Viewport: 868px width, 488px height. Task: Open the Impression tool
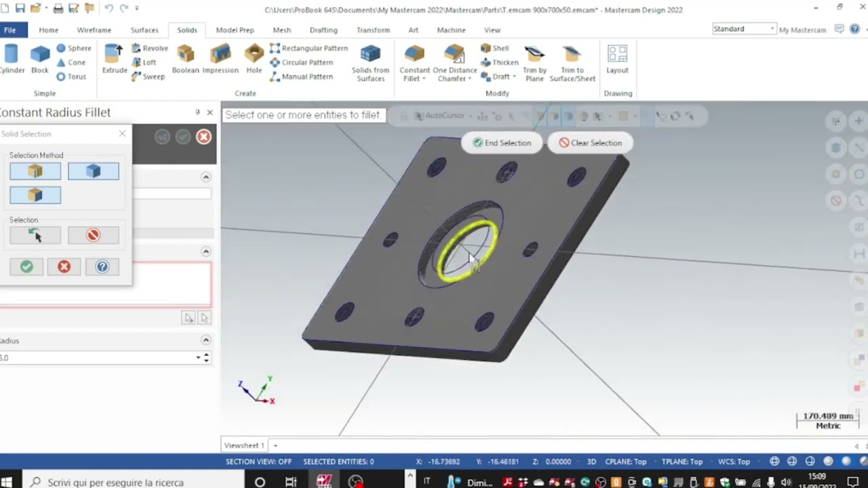tap(220, 59)
